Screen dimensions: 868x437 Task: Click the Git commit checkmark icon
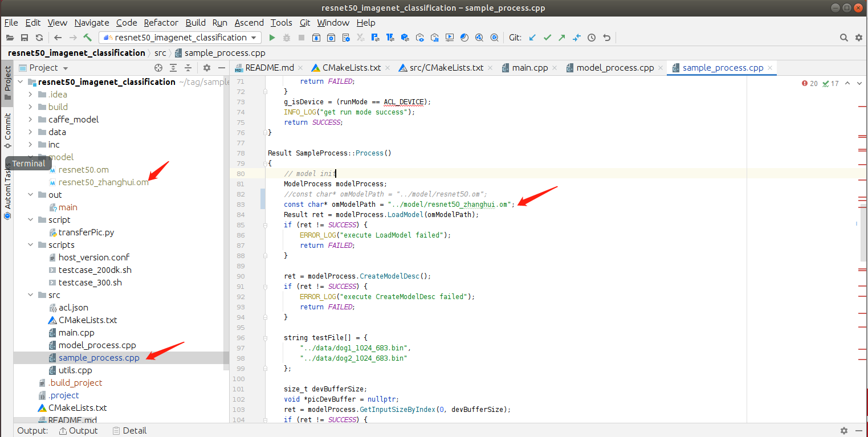coord(547,38)
